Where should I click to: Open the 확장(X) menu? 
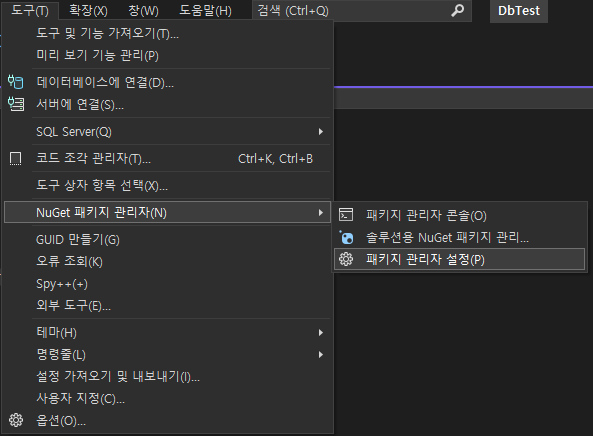(x=88, y=10)
